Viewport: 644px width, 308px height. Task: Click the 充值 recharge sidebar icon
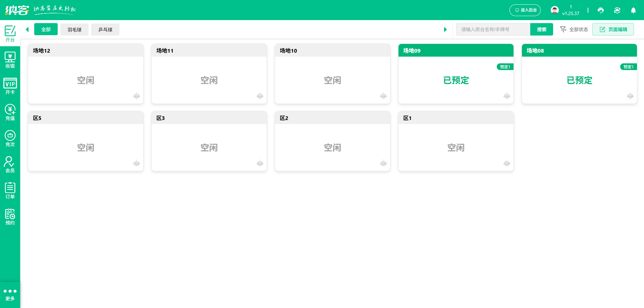[x=10, y=112]
